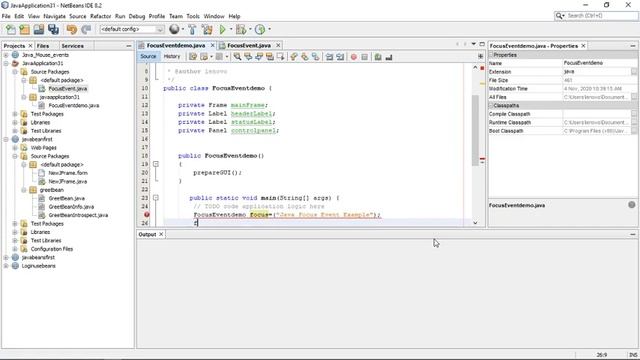Open the default config combo box
The height and width of the screenshot is (360, 640).
click(x=132, y=29)
